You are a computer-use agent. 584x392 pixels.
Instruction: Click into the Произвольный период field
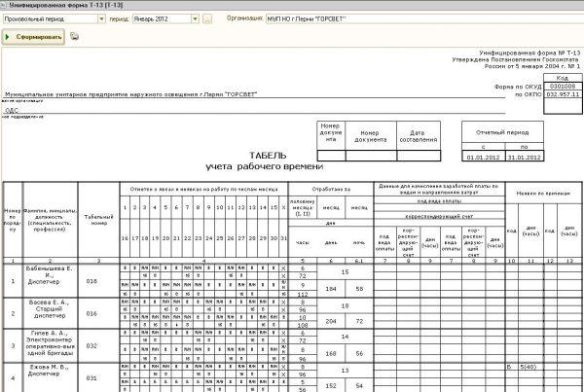pyautogui.click(x=51, y=18)
